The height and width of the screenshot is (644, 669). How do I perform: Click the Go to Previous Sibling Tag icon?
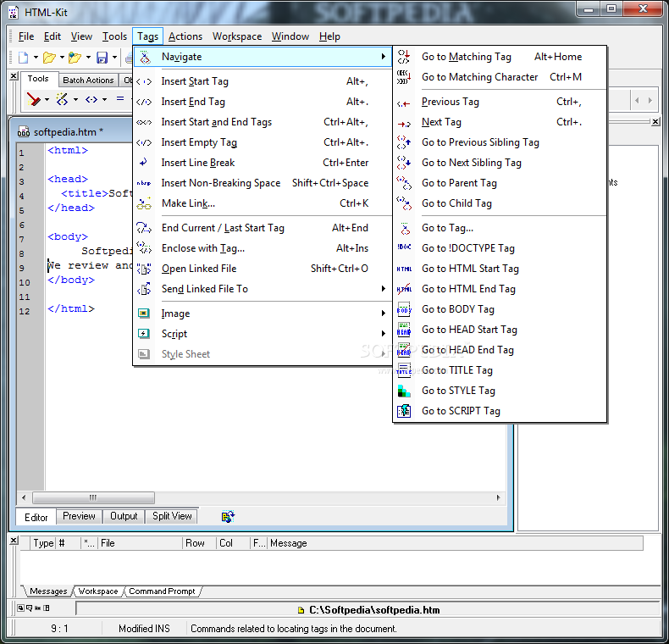click(x=403, y=142)
